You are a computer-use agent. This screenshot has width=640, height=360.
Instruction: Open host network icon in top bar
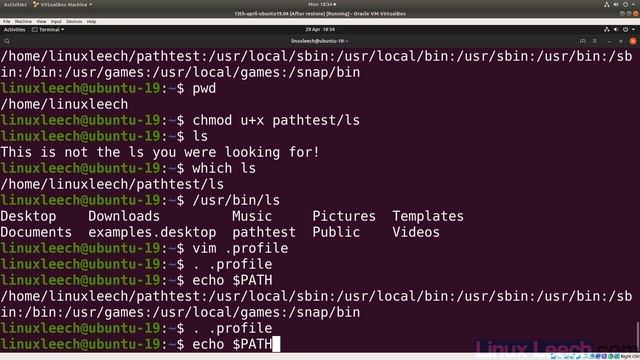(x=607, y=4)
